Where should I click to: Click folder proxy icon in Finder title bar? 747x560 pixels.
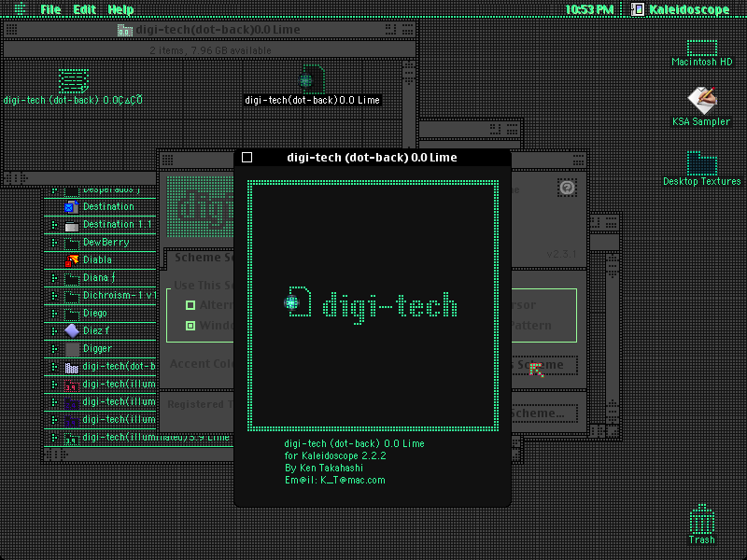125,30
